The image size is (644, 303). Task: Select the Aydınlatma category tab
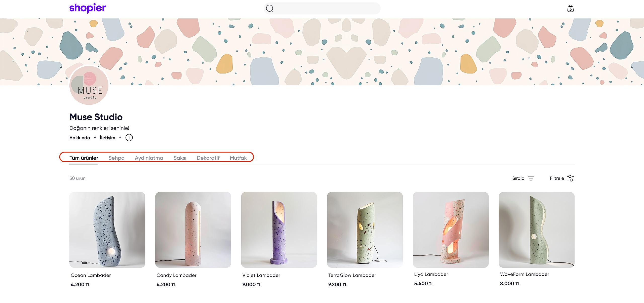tap(149, 158)
